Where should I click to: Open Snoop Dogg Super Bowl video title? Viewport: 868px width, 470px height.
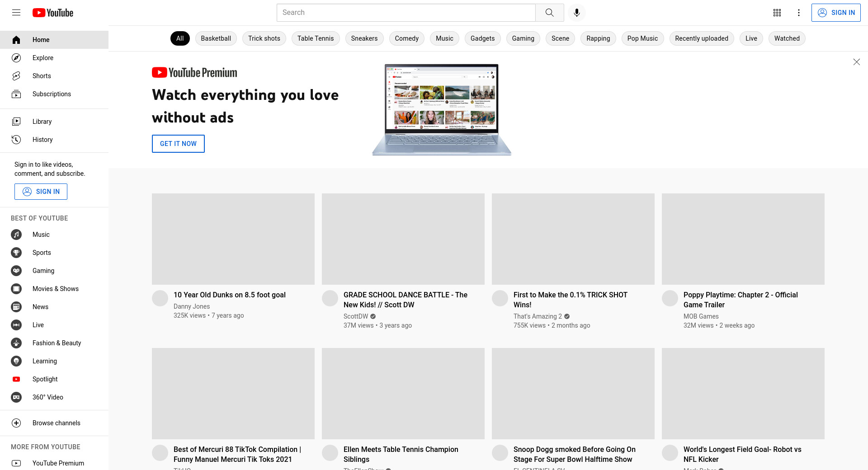[x=575, y=454]
